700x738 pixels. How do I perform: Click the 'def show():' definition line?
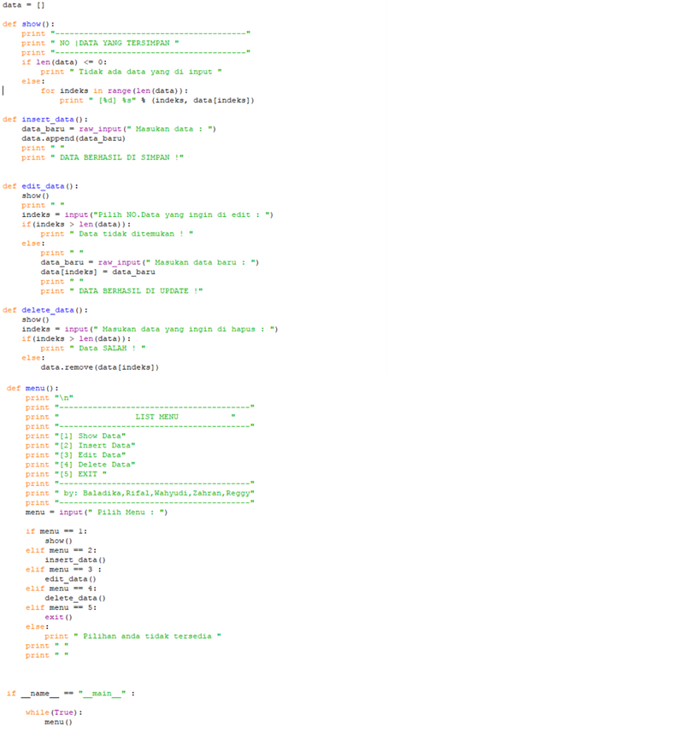click(x=28, y=24)
